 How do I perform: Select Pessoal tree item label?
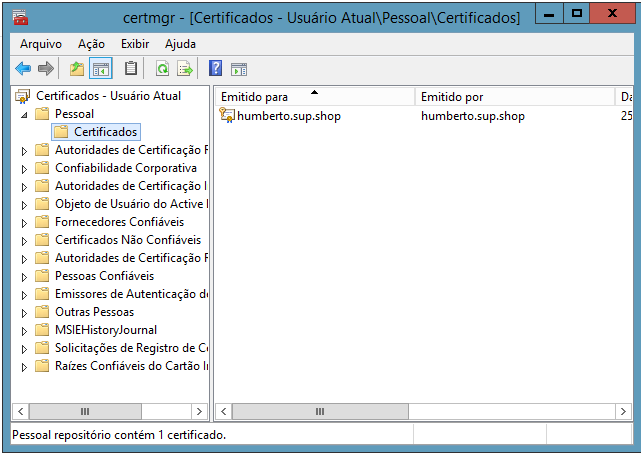point(74,114)
